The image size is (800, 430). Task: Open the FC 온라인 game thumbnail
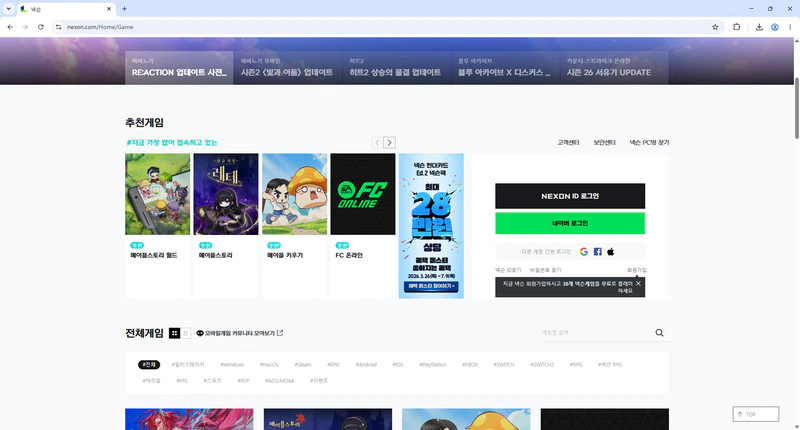(363, 194)
